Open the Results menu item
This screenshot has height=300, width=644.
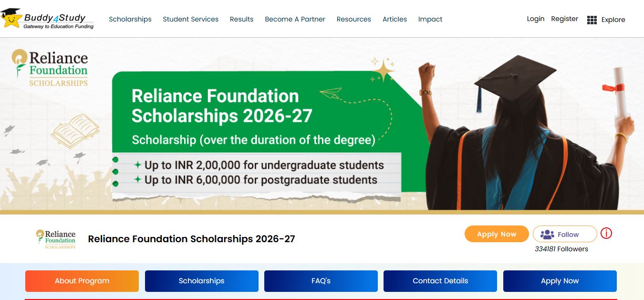(241, 19)
